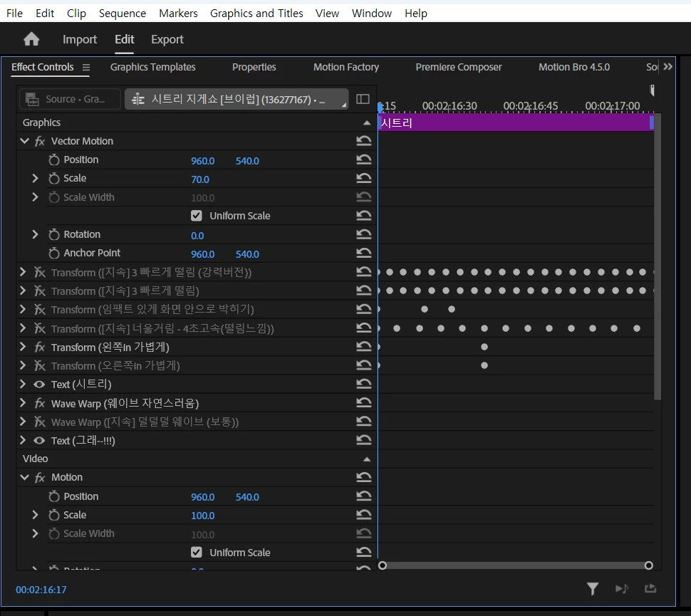The width and height of the screenshot is (691, 616).
Task: Toggle animation stopwatch for Motion Position
Action: point(53,496)
